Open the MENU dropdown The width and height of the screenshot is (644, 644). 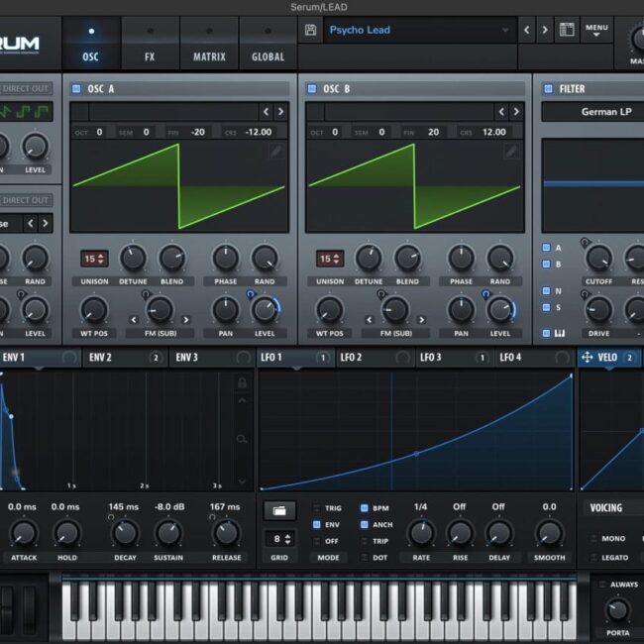pos(596,31)
